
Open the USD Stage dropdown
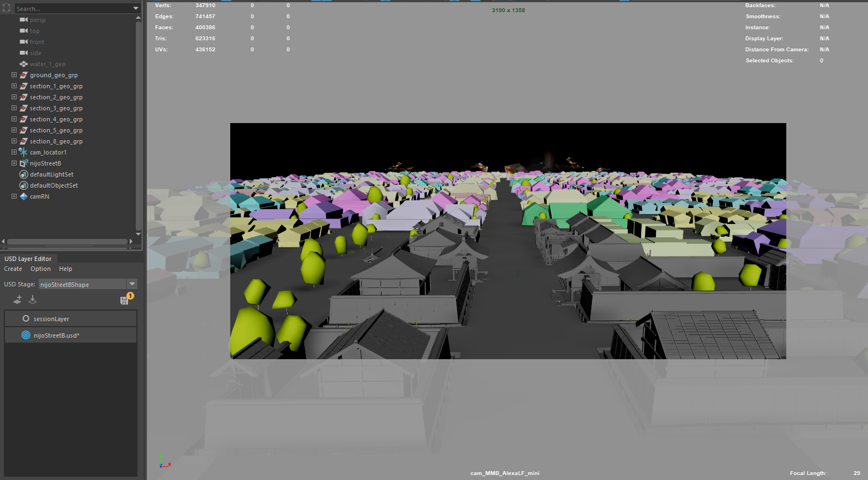click(132, 284)
